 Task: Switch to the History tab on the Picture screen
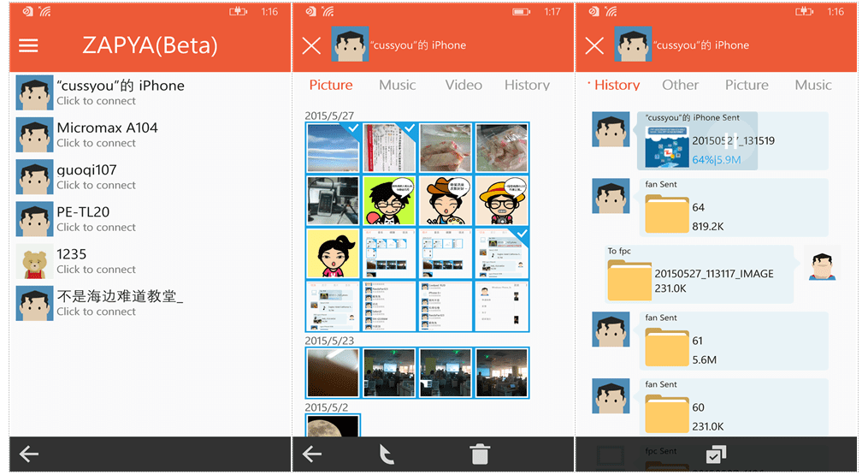(x=527, y=85)
